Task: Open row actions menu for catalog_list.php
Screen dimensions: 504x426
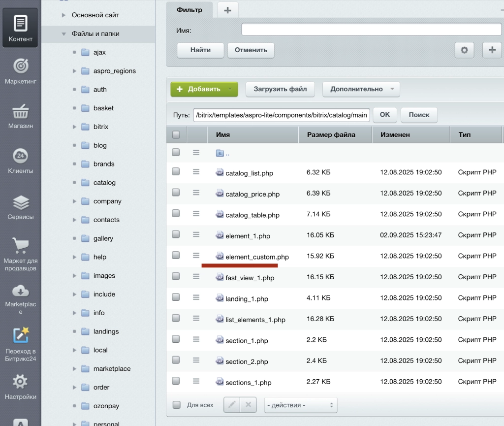Action: (196, 172)
